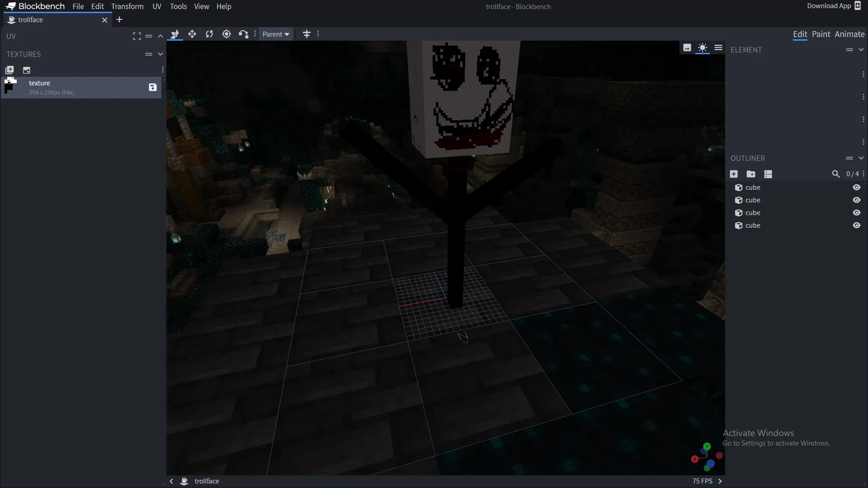868x488 pixels.
Task: Hide the first cube via eye icon
Action: tap(857, 188)
